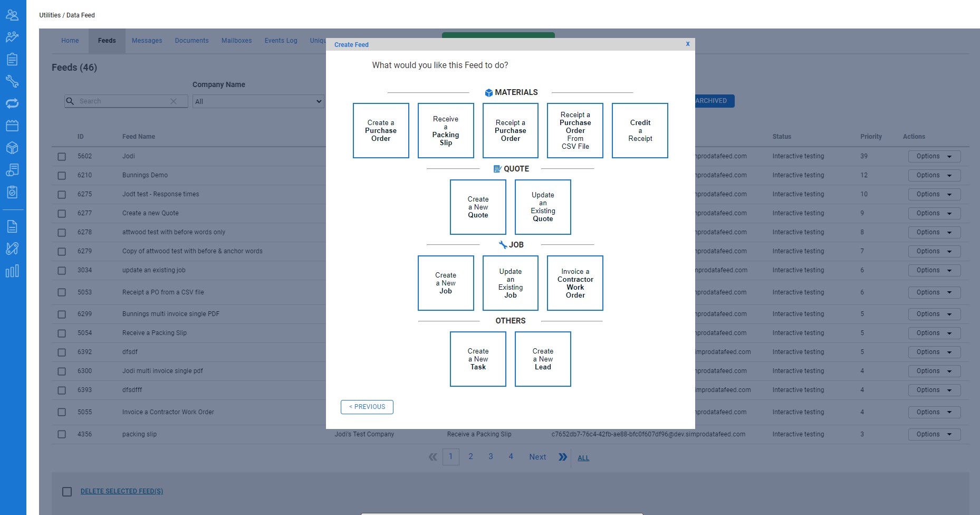Click the Previous button in dialog
980x515 pixels.
coord(367,407)
